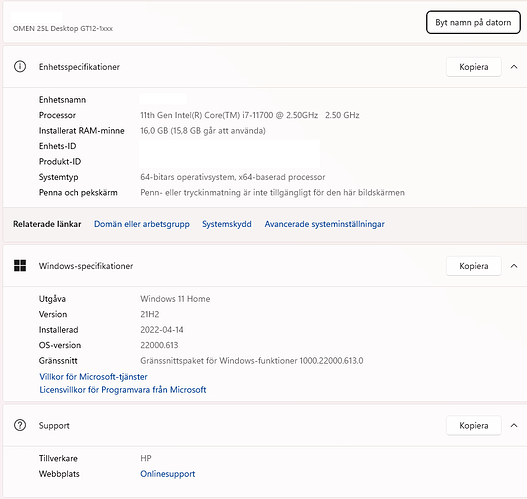Open Licensvillkor för Programvara från Microsoft link
Screen dimensions: 527x499
click(x=123, y=390)
